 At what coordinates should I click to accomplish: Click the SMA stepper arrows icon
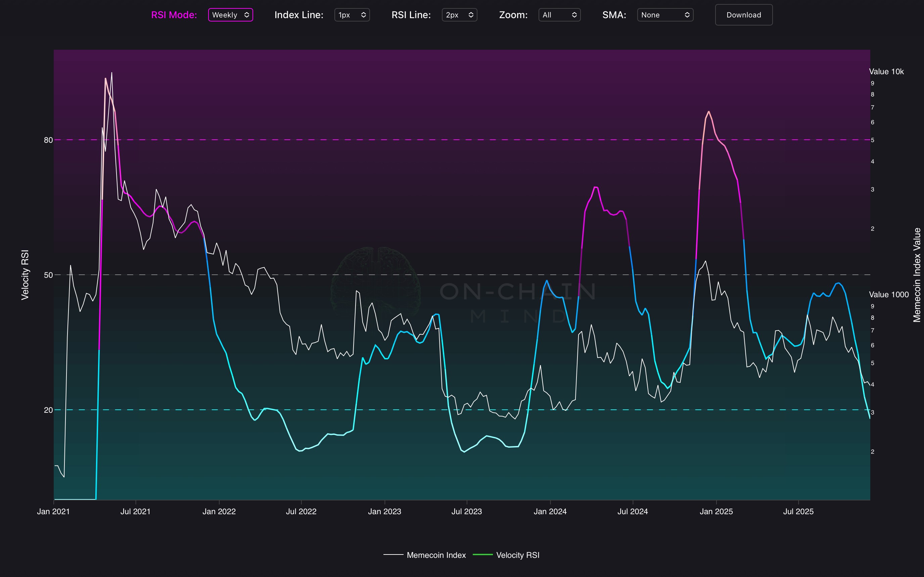tap(687, 15)
